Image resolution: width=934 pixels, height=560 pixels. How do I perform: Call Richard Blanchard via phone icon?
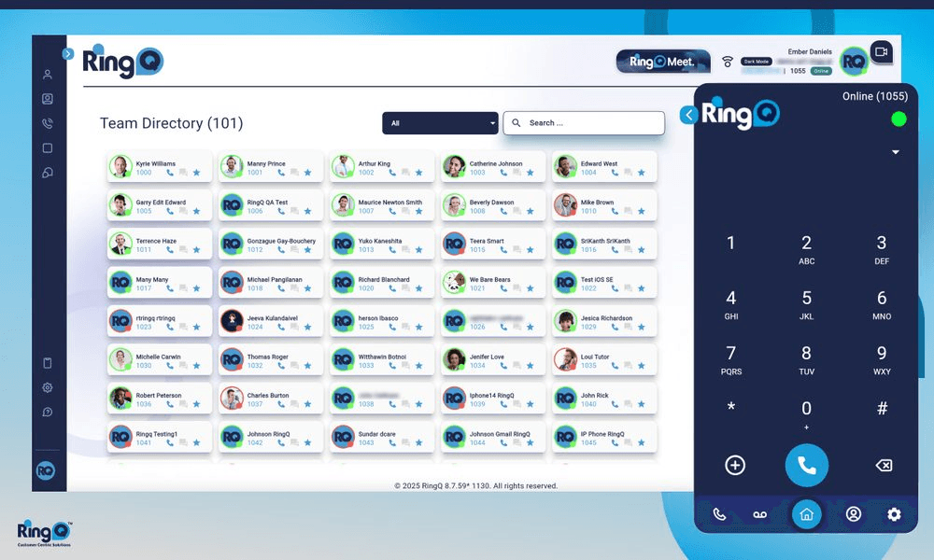[392, 288]
